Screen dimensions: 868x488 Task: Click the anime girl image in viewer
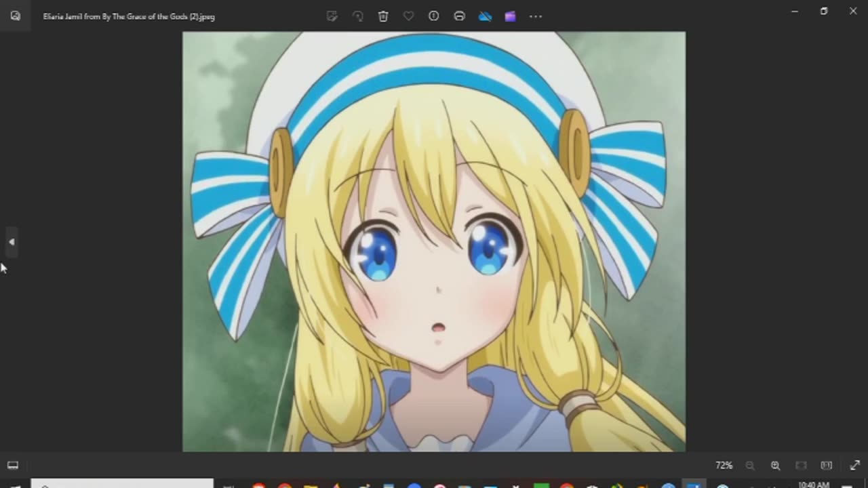point(434,241)
